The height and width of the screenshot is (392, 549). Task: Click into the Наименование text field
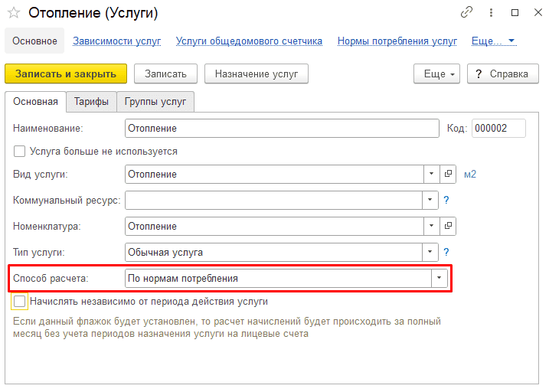[x=282, y=128]
